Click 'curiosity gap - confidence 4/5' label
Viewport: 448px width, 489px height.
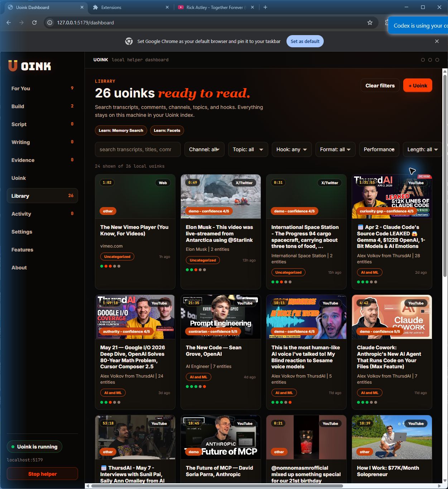(387, 211)
